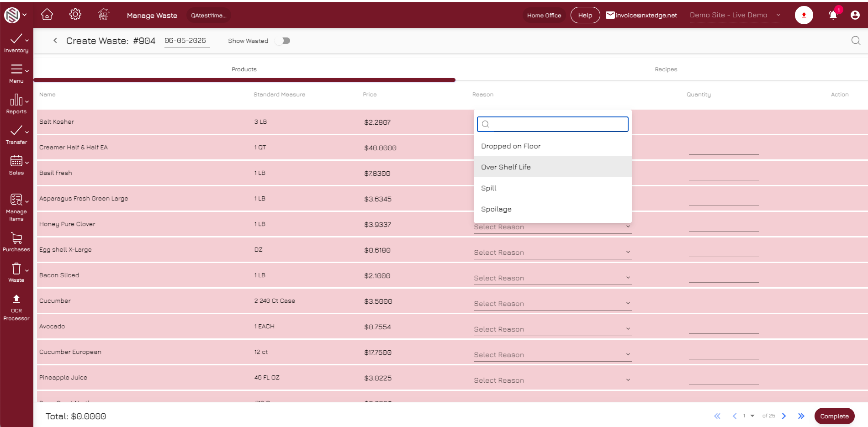Click the Manage Waste header link
The image size is (868, 427).
152,15
